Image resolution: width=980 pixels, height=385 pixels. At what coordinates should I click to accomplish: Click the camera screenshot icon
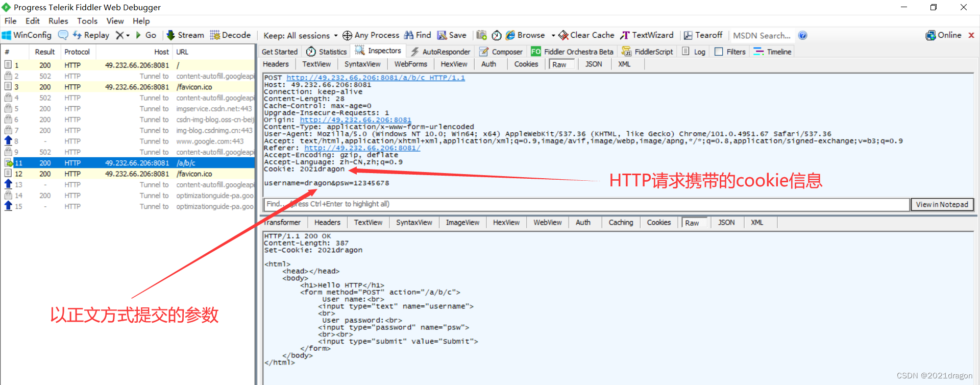point(481,35)
